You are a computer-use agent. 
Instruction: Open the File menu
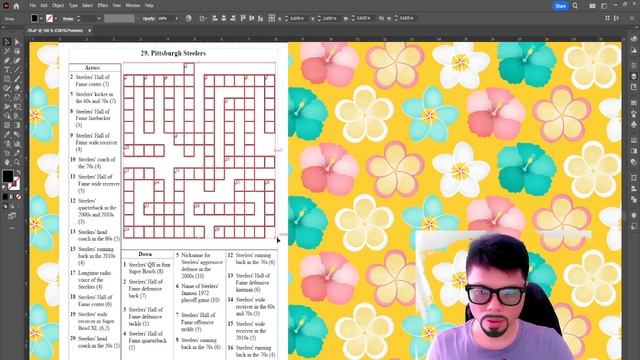[33, 6]
